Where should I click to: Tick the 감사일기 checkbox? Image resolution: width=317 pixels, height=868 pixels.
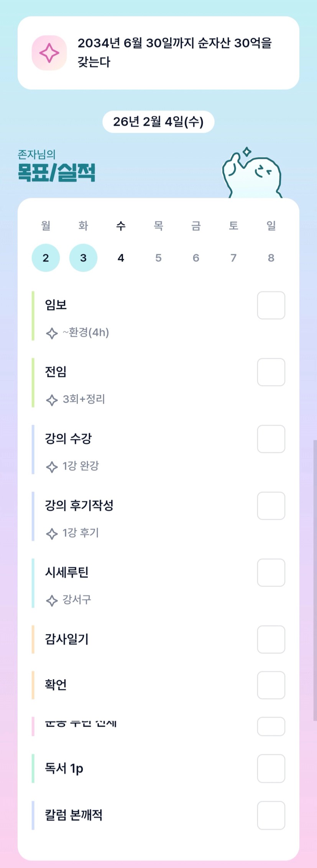click(271, 639)
